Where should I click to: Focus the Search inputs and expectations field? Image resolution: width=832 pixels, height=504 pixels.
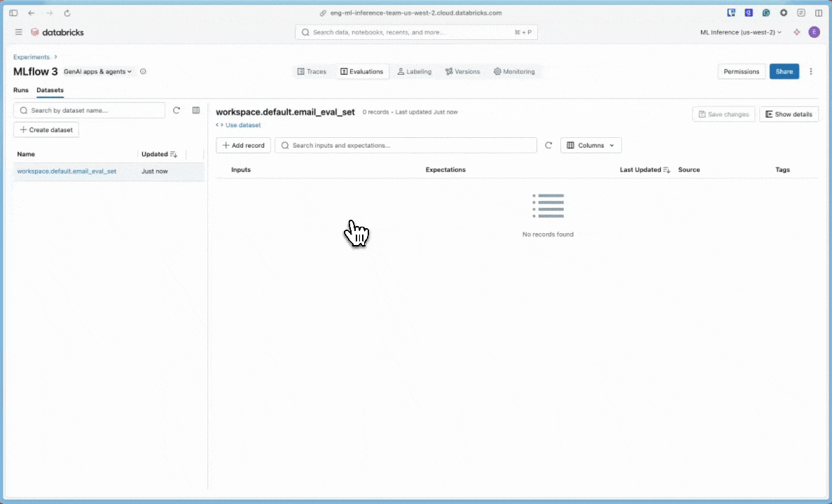tap(406, 146)
